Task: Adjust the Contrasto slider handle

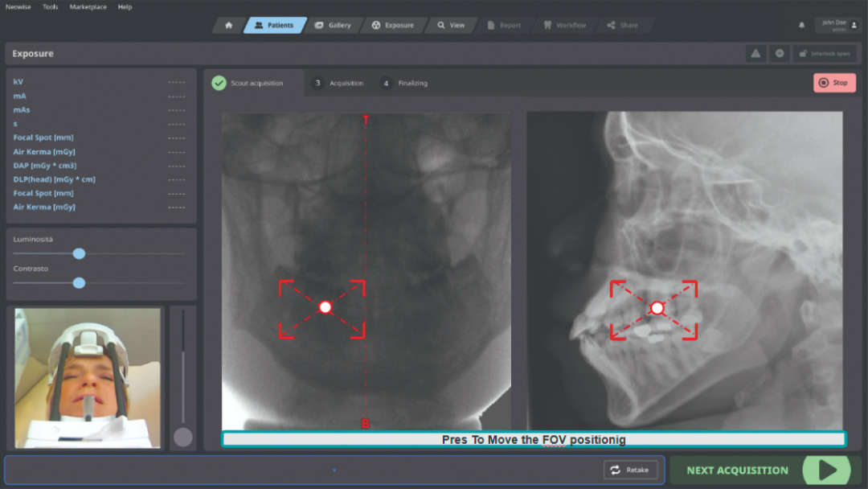Action: click(x=78, y=283)
